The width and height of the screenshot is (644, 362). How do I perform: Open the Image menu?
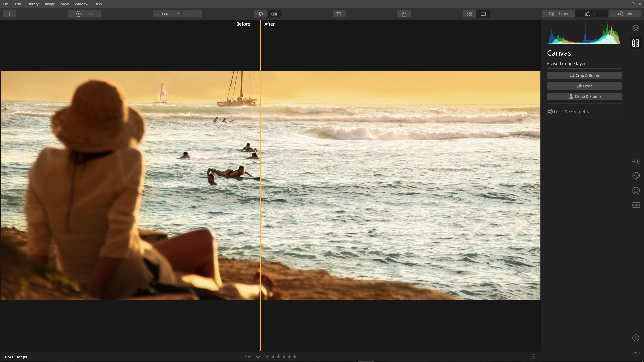50,4
